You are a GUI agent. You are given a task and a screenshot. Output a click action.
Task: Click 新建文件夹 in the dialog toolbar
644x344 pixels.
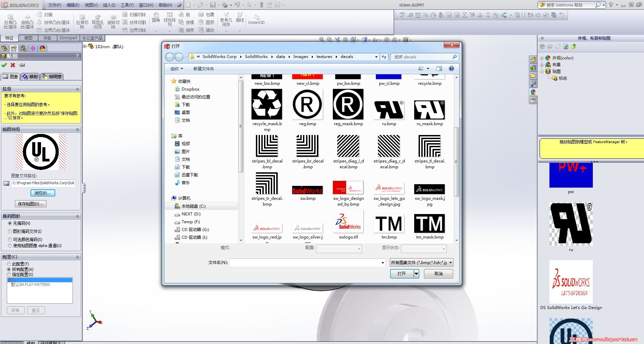(203, 69)
